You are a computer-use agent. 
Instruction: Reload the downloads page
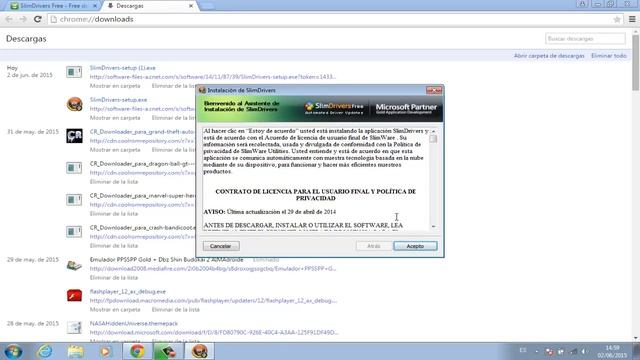tap(38, 19)
